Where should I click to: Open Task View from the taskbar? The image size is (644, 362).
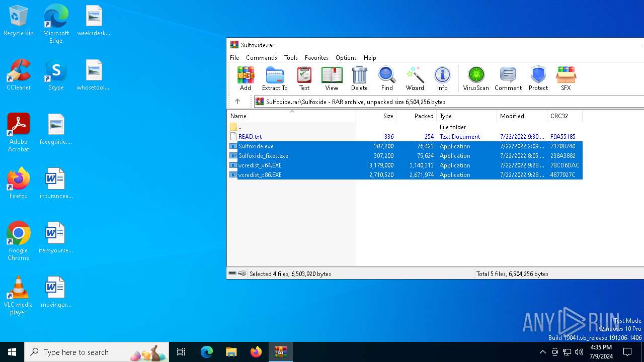(181, 352)
